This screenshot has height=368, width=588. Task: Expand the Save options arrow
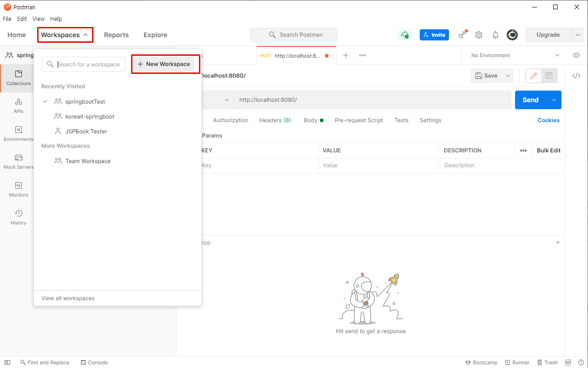pyautogui.click(x=508, y=76)
